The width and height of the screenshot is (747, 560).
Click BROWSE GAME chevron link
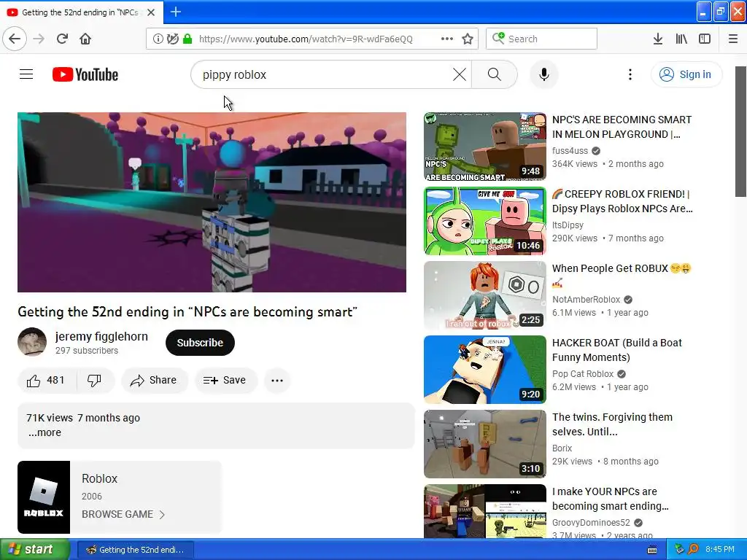click(x=123, y=514)
